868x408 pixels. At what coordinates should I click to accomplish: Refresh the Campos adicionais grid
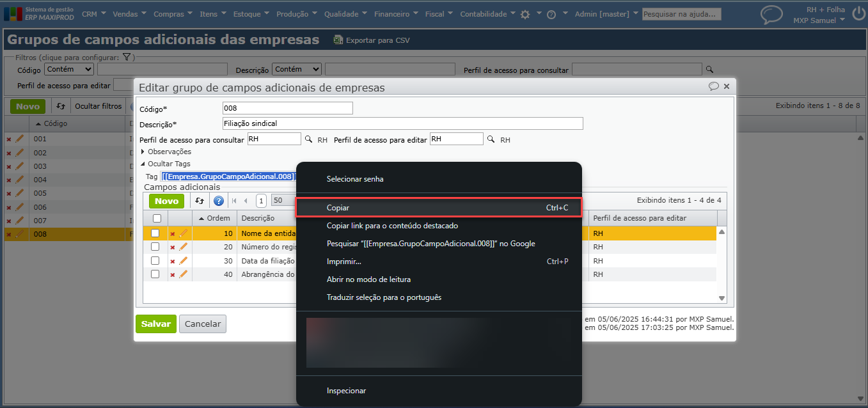click(200, 201)
